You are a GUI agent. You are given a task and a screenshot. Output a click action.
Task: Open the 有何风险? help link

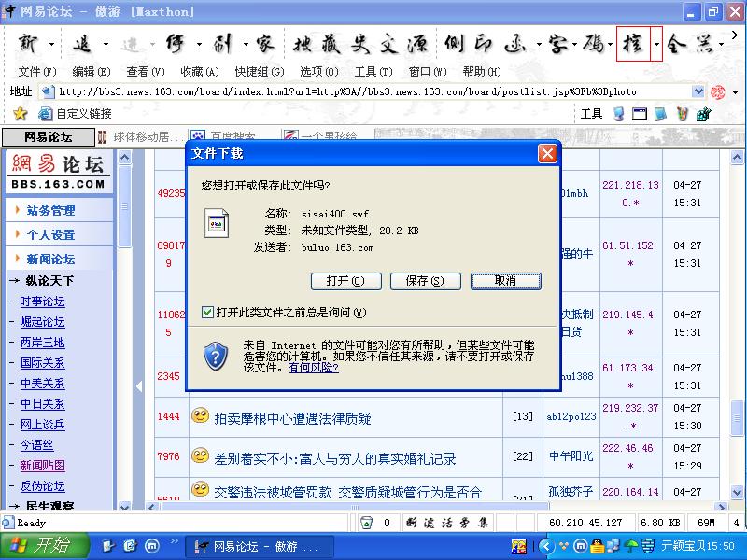point(313,368)
